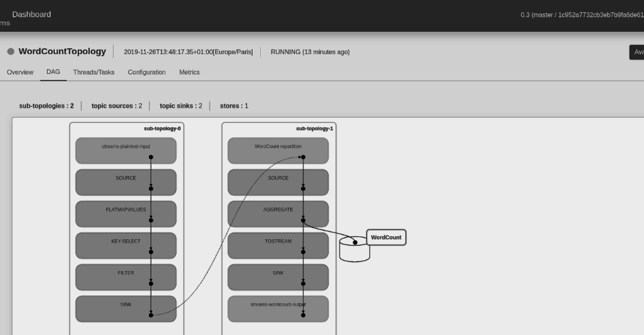
Task: Switch to the Configuration tab
Action: pyautogui.click(x=146, y=72)
